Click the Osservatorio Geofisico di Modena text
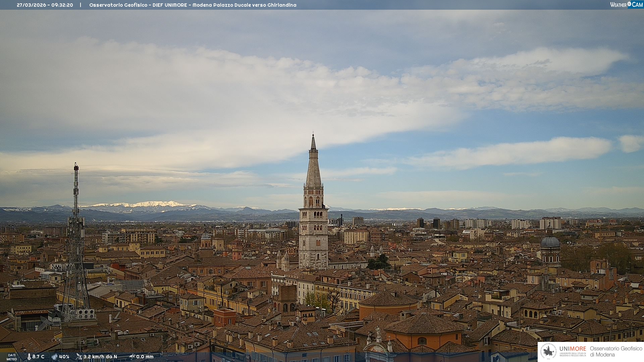The height and width of the screenshot is (362, 644). coord(616,351)
